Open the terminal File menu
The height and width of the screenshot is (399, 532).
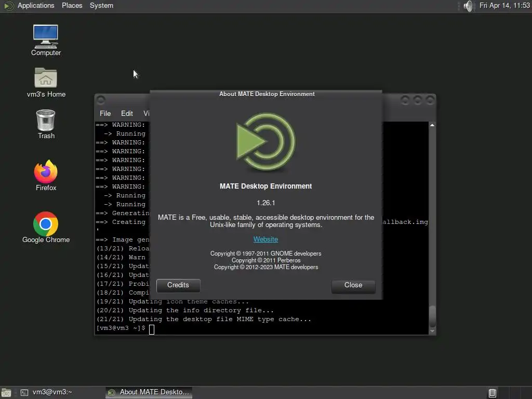click(105, 113)
